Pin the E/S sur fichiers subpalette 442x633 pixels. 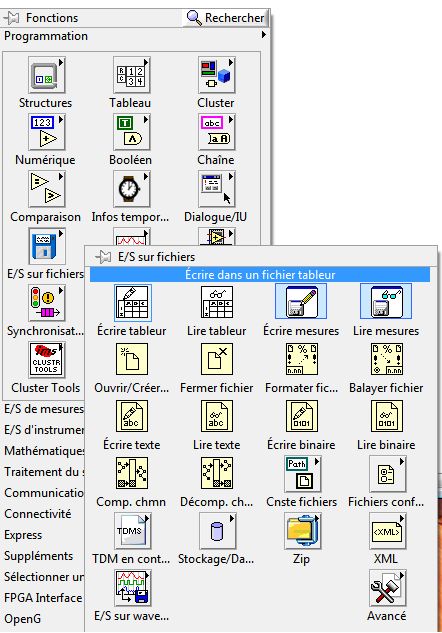pyautogui.click(x=103, y=257)
